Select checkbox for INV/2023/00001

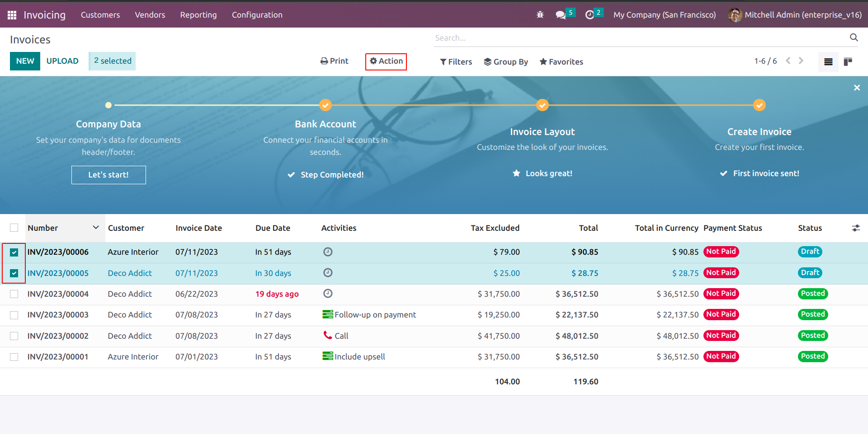click(14, 357)
